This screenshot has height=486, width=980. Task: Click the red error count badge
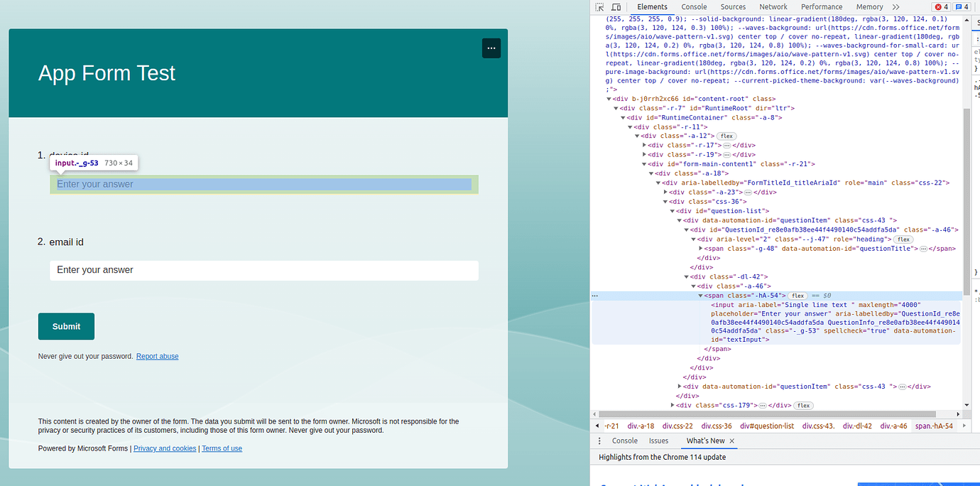[941, 7]
